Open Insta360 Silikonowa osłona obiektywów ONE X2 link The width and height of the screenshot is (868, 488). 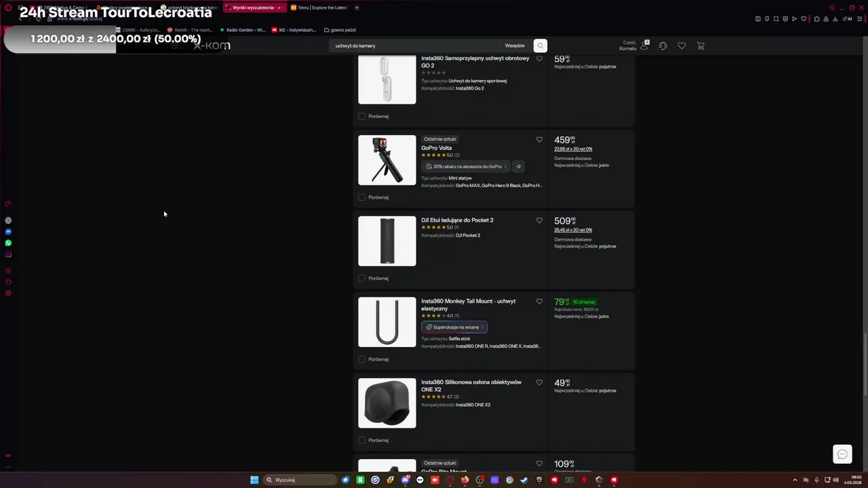471,386
